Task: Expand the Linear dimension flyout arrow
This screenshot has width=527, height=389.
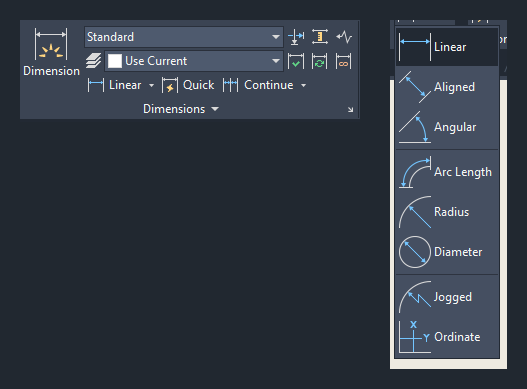Action: click(x=152, y=85)
